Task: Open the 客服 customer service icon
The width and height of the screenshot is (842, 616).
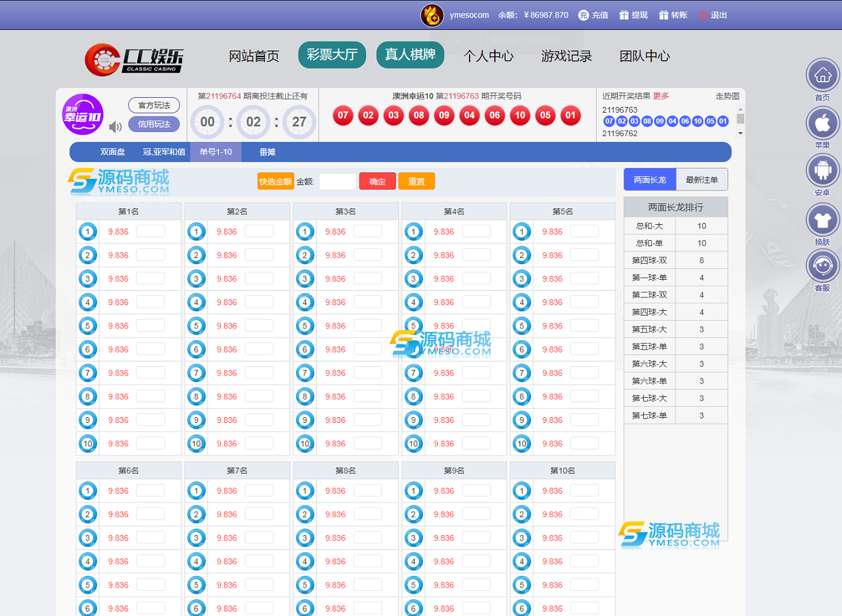Action: pyautogui.click(x=823, y=266)
